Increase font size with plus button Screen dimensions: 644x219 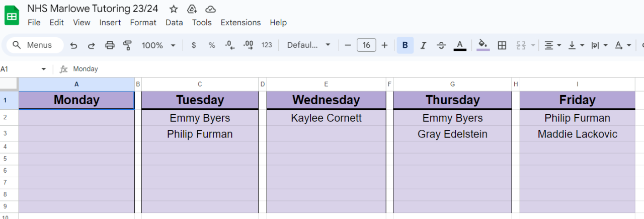(384, 45)
